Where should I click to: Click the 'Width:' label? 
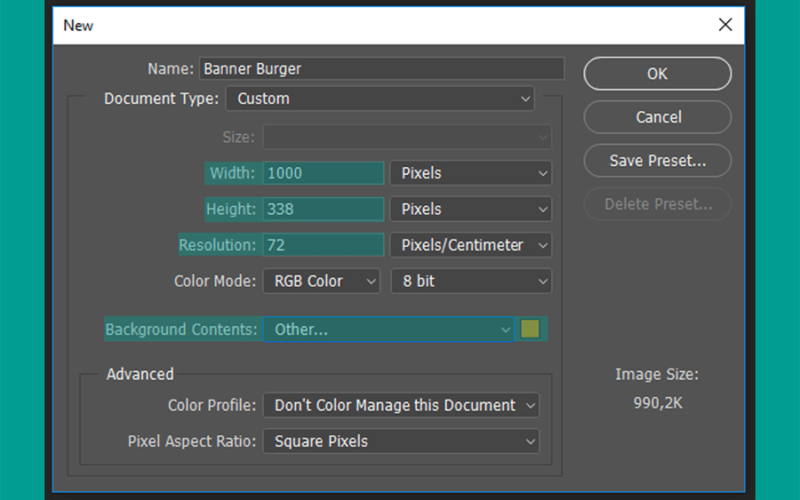232,173
